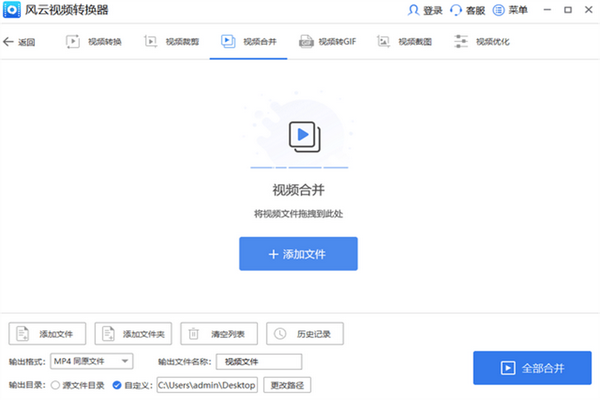Image resolution: width=600 pixels, height=400 pixels.
Task: Open the 视频截图 tab
Action: (404, 41)
